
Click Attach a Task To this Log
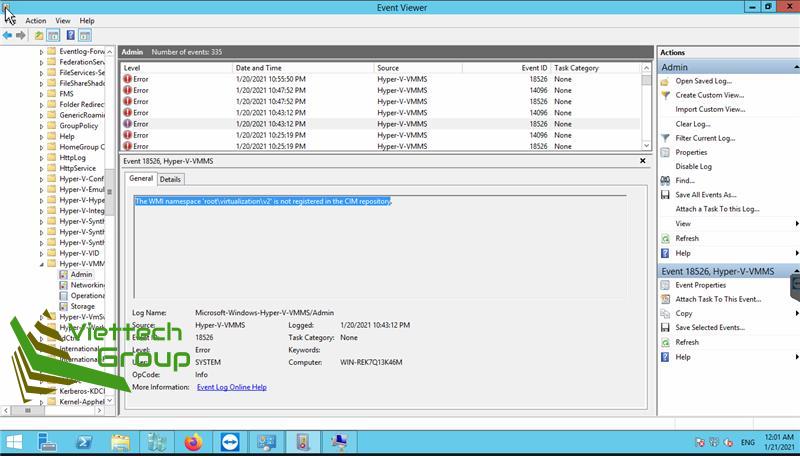click(717, 209)
